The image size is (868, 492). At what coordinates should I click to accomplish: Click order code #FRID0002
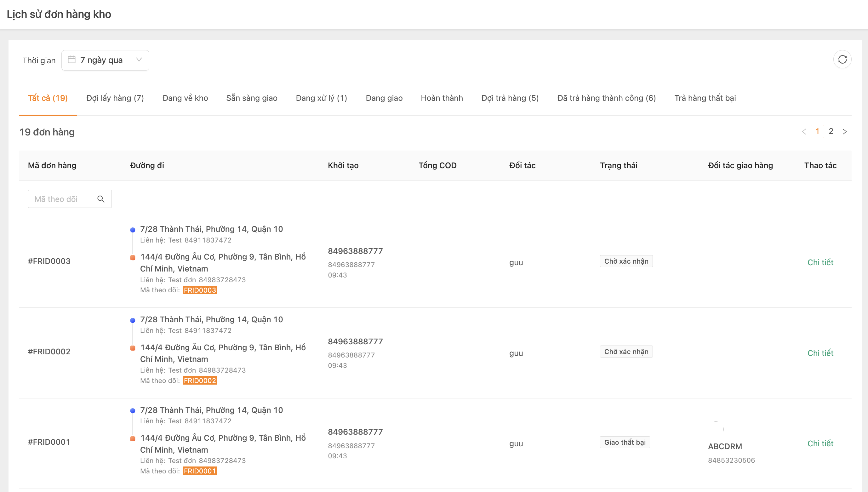(x=49, y=352)
